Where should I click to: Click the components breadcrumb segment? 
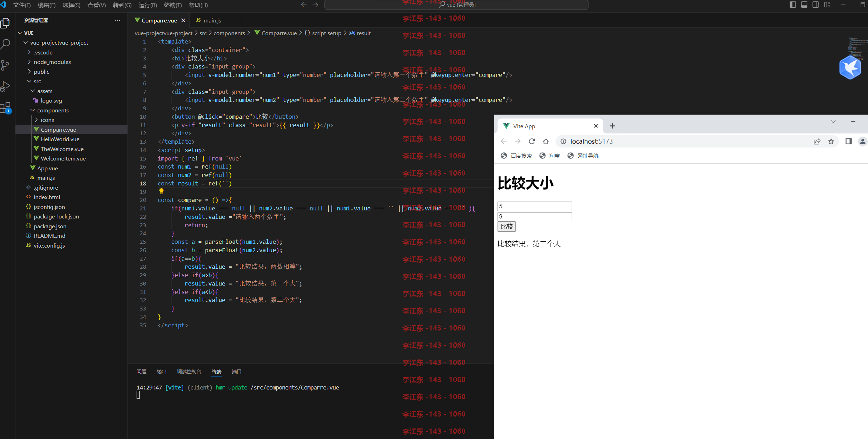click(229, 33)
